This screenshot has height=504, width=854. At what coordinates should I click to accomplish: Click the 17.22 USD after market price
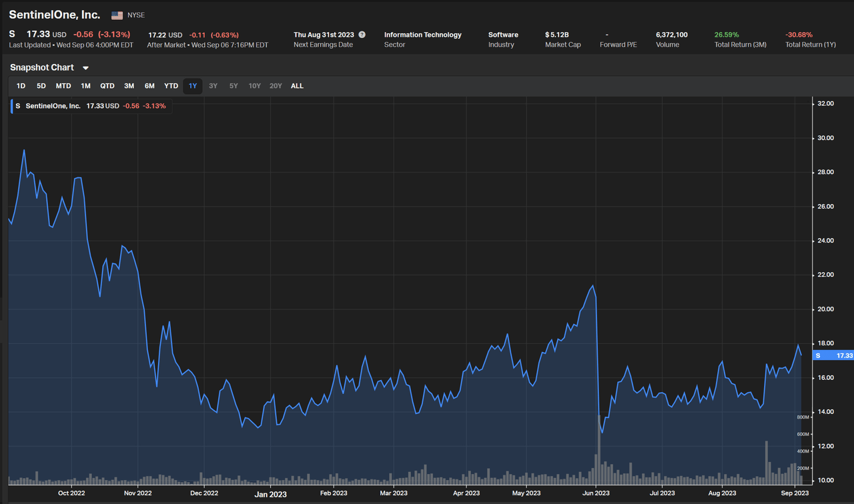[165, 35]
